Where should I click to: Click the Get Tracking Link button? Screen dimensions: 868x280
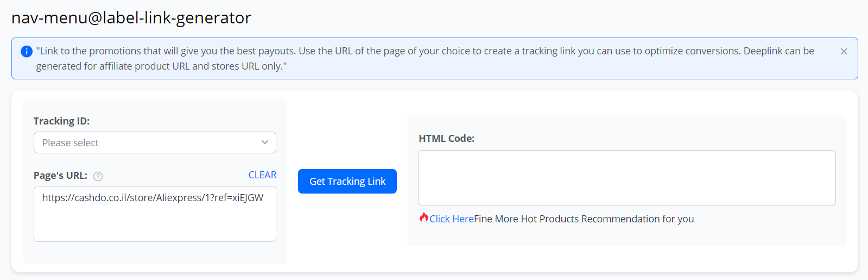[x=347, y=182]
